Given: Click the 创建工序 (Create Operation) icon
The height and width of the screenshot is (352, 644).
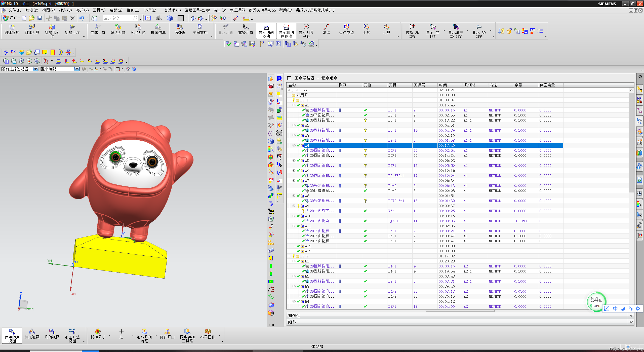Looking at the screenshot, I should tap(72, 29).
